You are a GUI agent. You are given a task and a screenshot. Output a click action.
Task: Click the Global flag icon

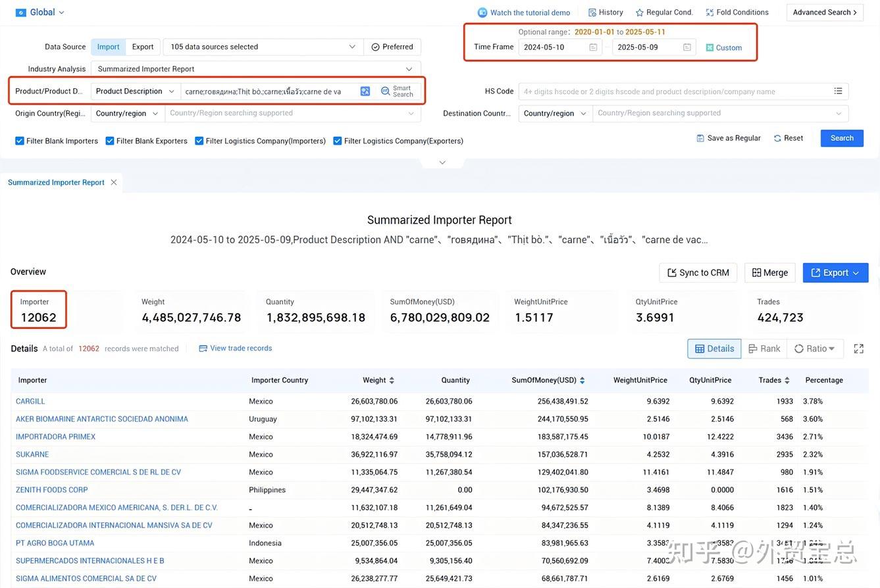coord(20,12)
